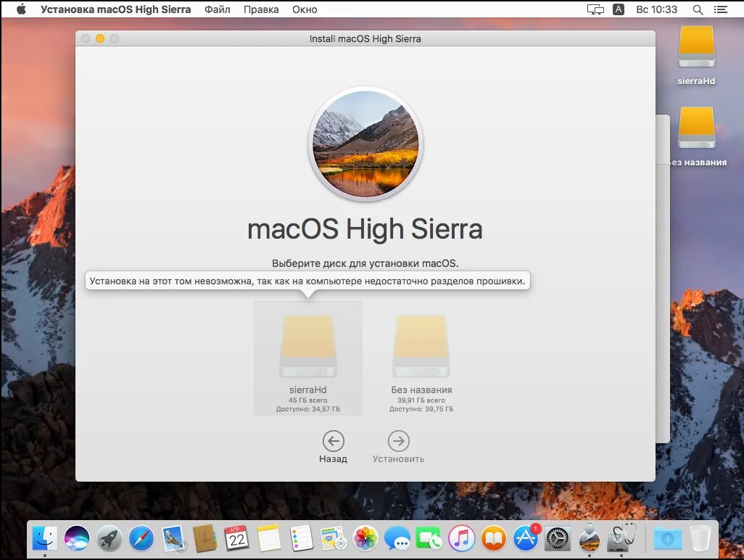Launch Siri from the Dock
This screenshot has width=744, height=560.
(77, 538)
